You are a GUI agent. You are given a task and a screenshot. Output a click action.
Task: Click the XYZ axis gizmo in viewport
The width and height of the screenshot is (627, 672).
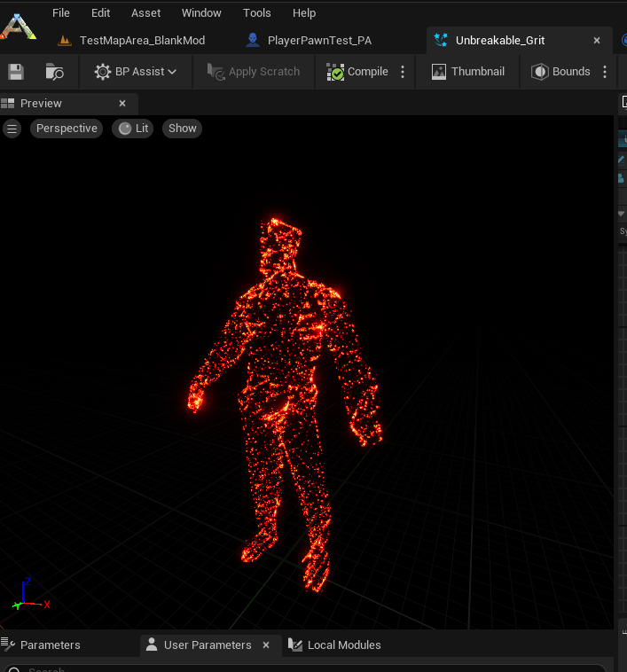(27, 597)
